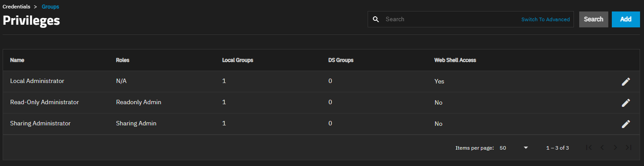The image size is (644, 166).
Task: Edit the Read-Only Administrator privilege
Action: 625,103
